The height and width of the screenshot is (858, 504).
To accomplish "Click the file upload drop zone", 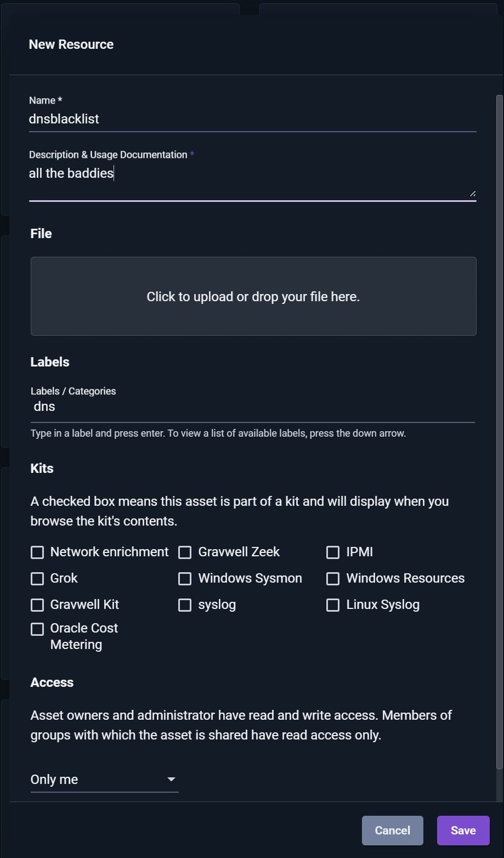I will pyautogui.click(x=253, y=296).
